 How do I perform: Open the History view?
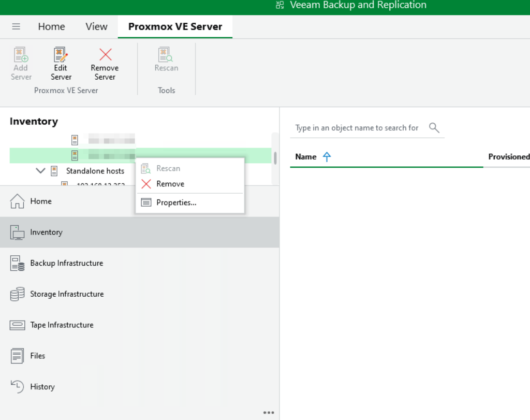click(42, 387)
